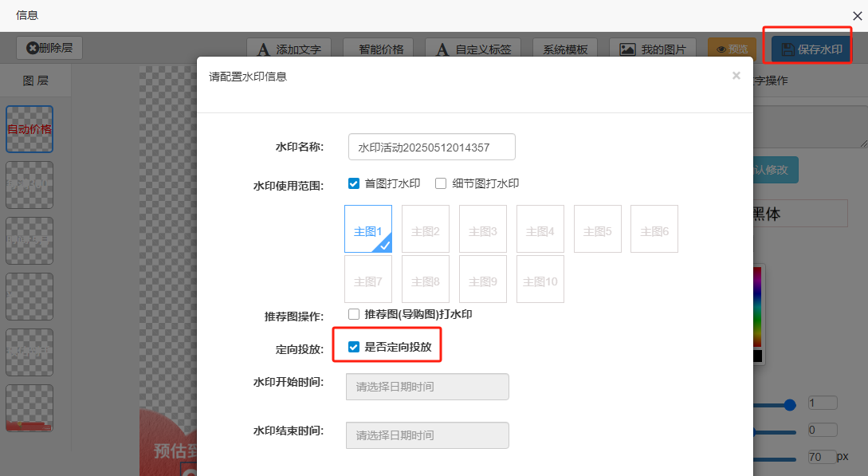
Task: Open the 水印结束时间 date picker
Action: coord(427,435)
